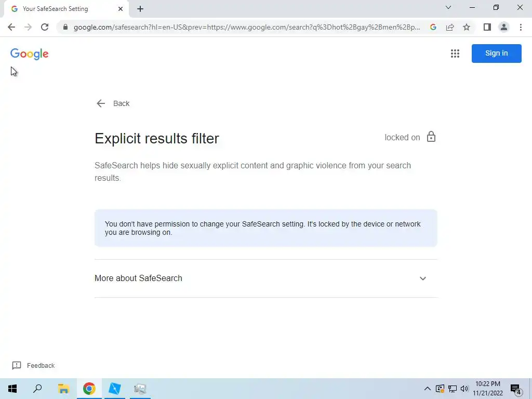Restore down the Chrome window

click(496, 7)
